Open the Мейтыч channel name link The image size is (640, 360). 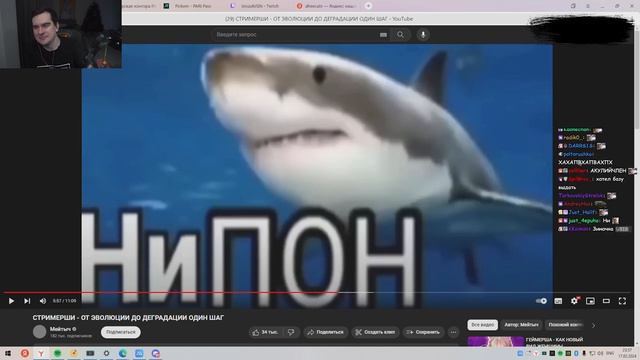click(x=60, y=329)
